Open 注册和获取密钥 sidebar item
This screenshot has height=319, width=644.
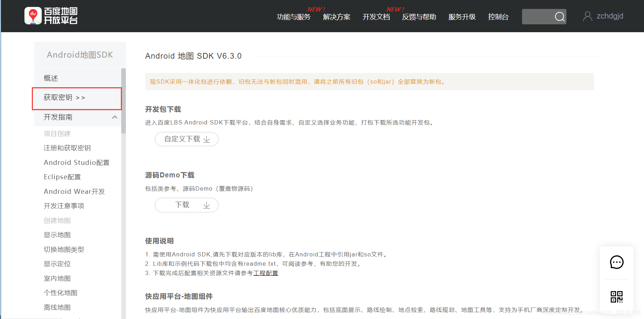click(x=67, y=148)
